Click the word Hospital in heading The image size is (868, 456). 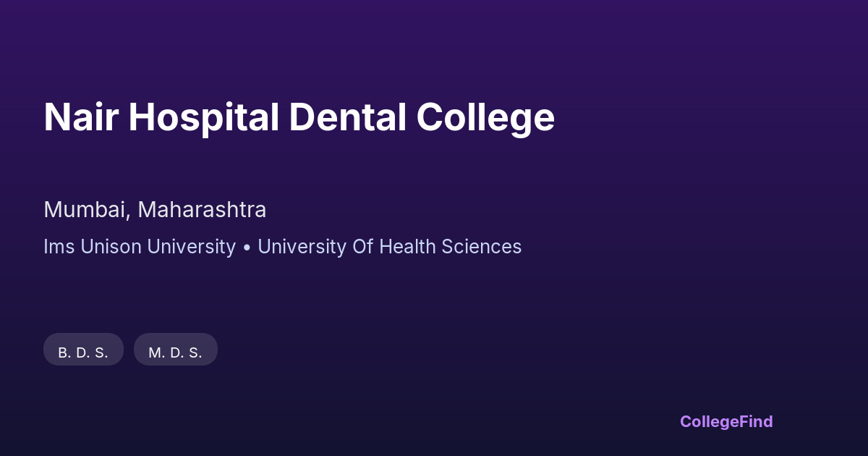[x=203, y=117]
